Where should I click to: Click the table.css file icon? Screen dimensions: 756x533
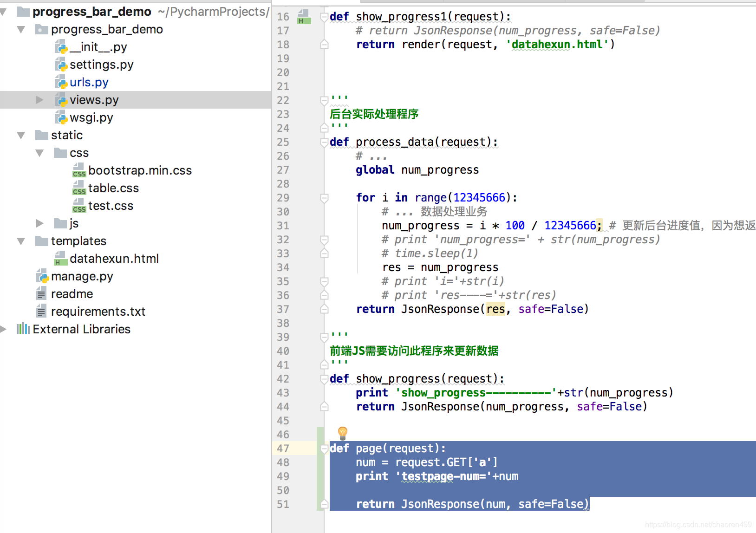pos(79,188)
